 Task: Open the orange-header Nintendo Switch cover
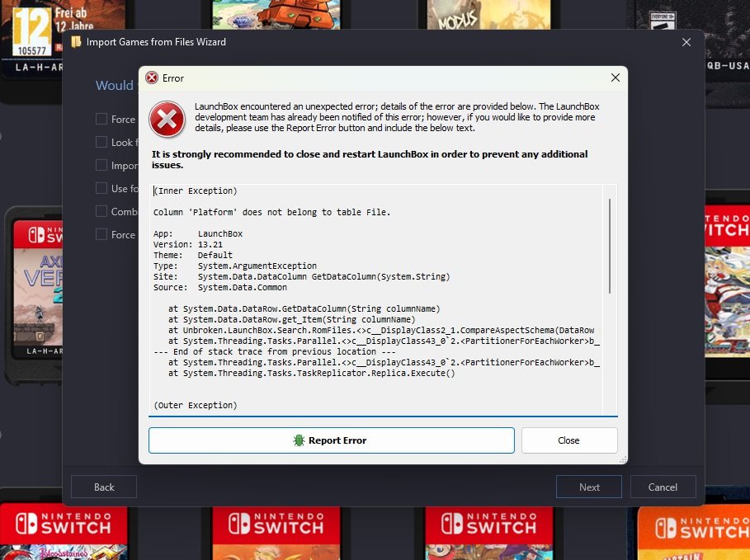(694, 534)
